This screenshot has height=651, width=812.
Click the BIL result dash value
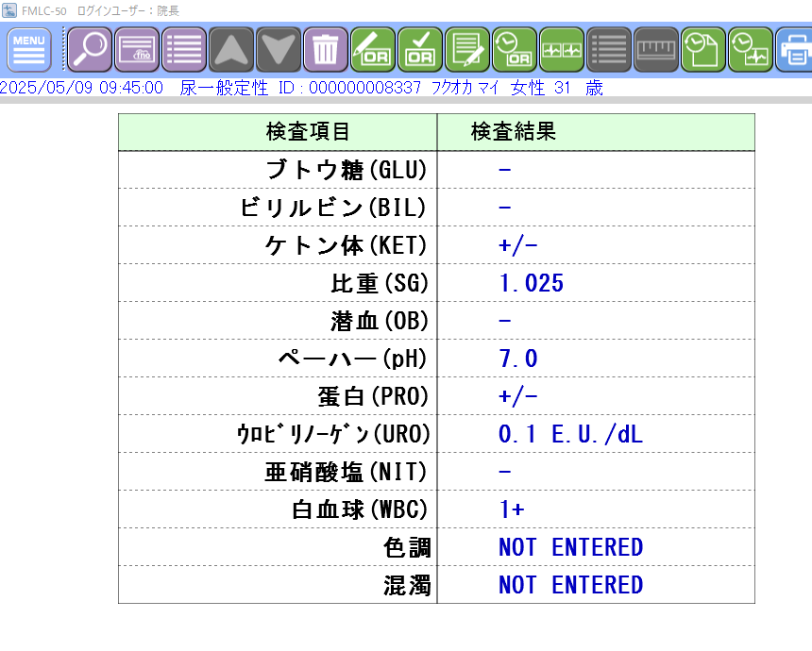click(x=505, y=208)
